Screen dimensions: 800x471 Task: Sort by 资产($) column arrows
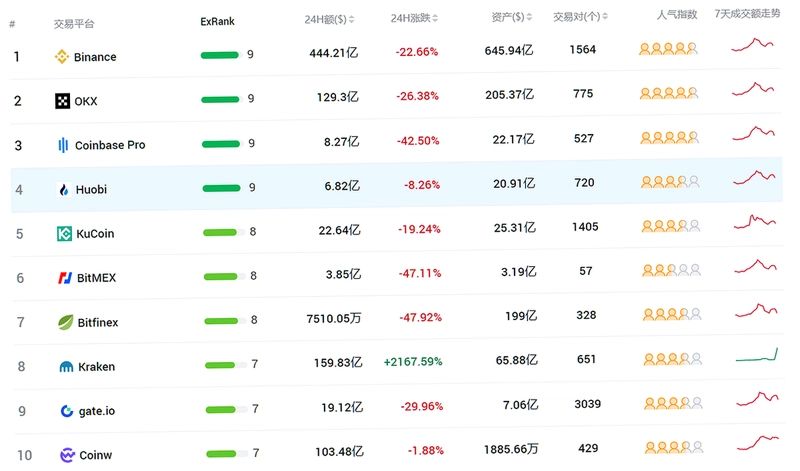[x=529, y=17]
